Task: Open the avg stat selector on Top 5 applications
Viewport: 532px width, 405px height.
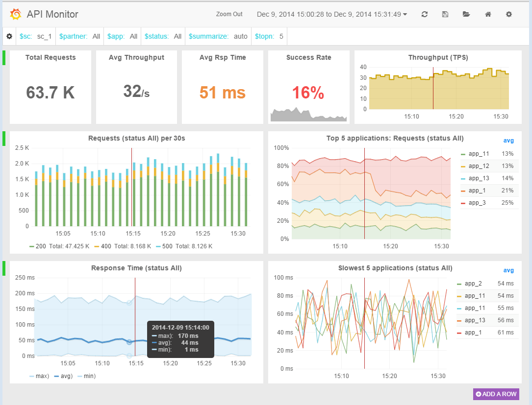Action: [508, 141]
